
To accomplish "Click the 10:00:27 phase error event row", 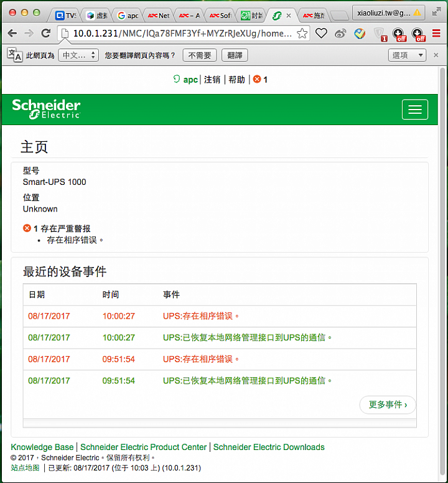I will (x=220, y=316).
